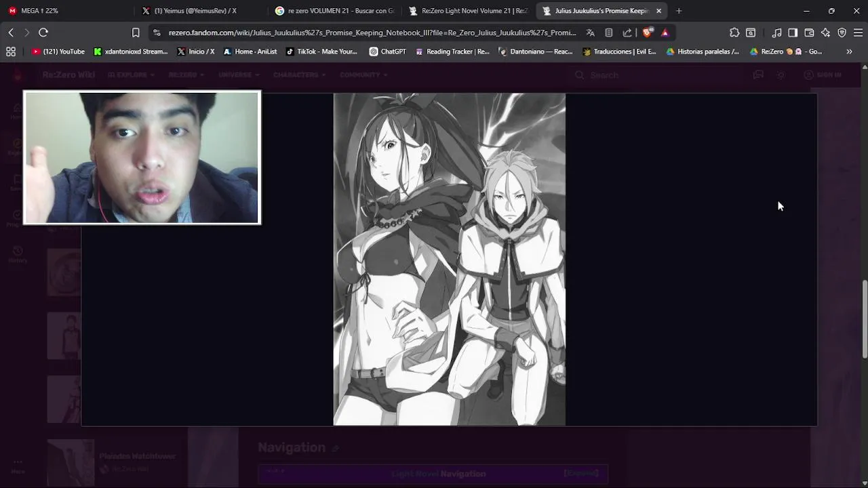
Task: Click the share page icon
Action: pos(627,33)
